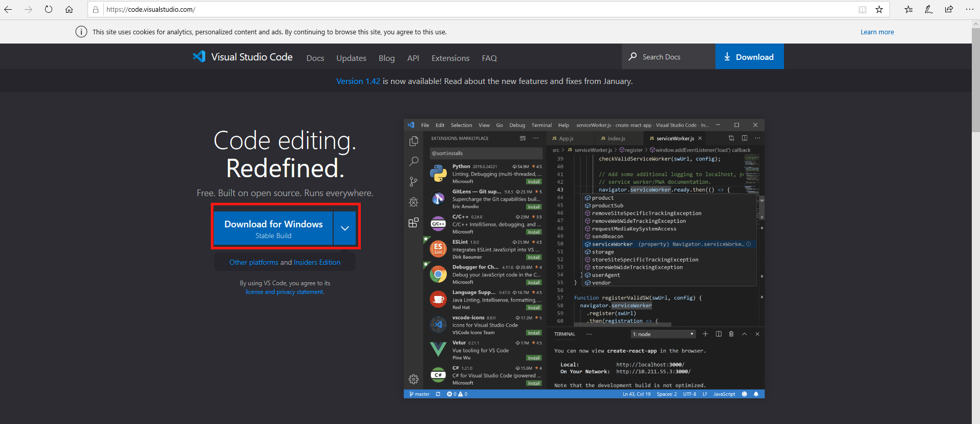
Task: Select API in the site navigation
Action: (x=413, y=58)
